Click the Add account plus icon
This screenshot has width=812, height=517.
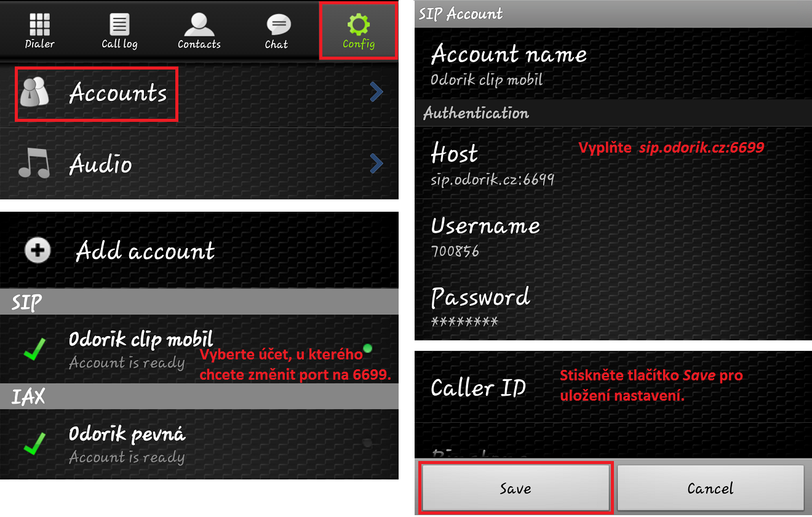pos(38,250)
